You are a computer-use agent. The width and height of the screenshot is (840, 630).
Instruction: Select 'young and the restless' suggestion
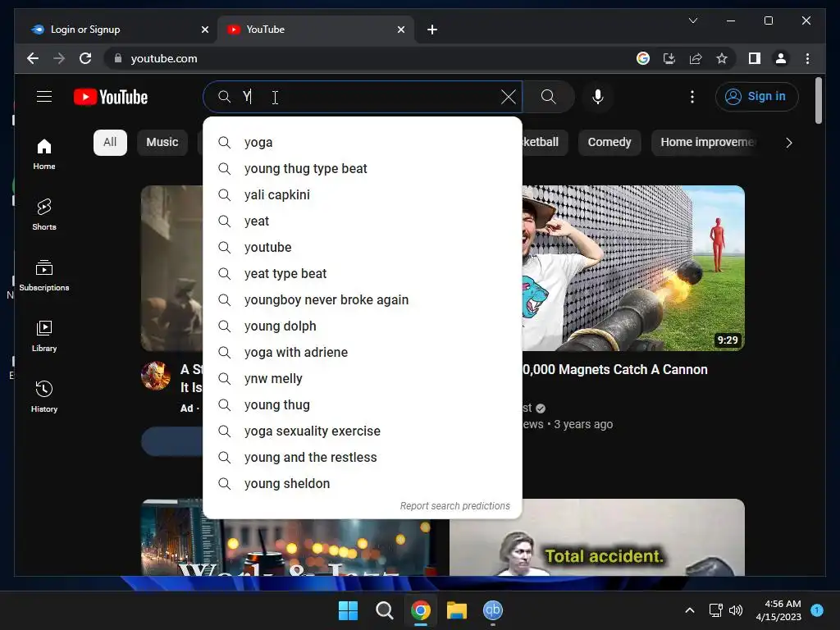pyautogui.click(x=363, y=458)
